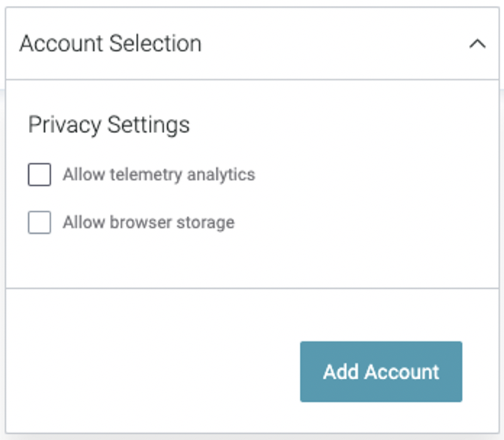
Task: Click the up-arrow icon at panel header
Action: pos(477,44)
